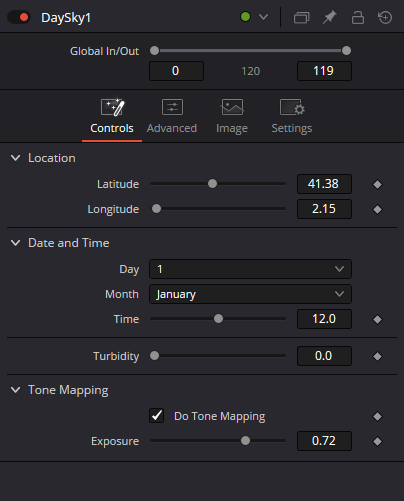404x501 pixels.
Task: Click the Exposure value field 0.72
Action: [324, 441]
